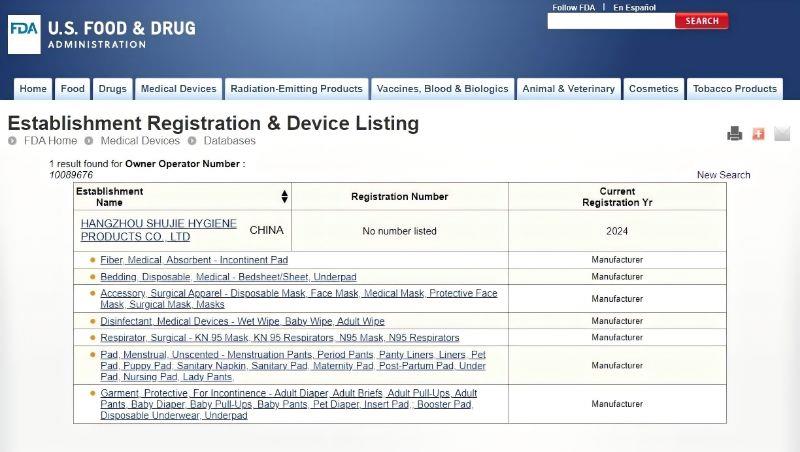Open Vaccines, Blood & Biologics tab
The width and height of the screenshot is (800, 452).
pos(442,89)
